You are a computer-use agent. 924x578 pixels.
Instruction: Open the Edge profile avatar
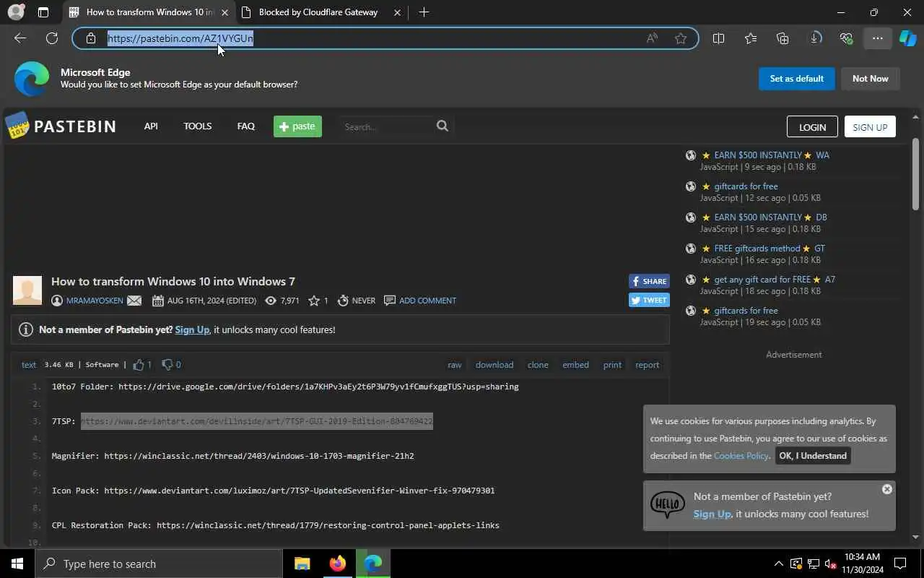point(15,12)
